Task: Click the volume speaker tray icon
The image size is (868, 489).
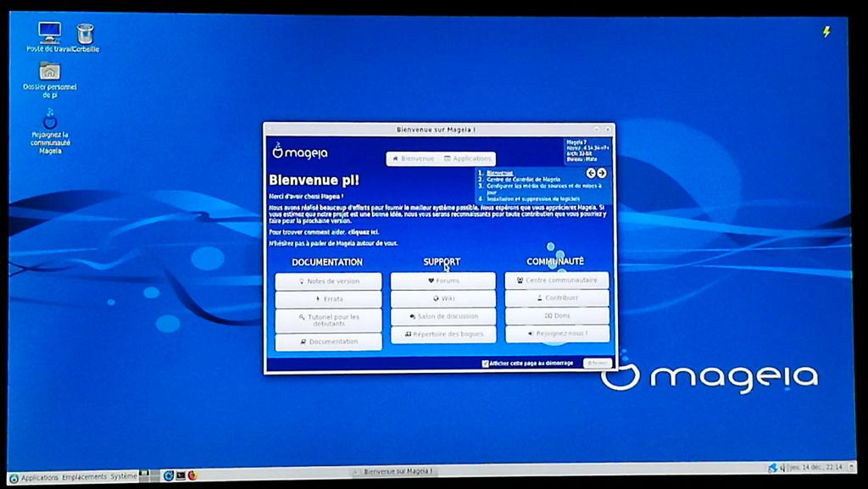Action: [x=782, y=468]
